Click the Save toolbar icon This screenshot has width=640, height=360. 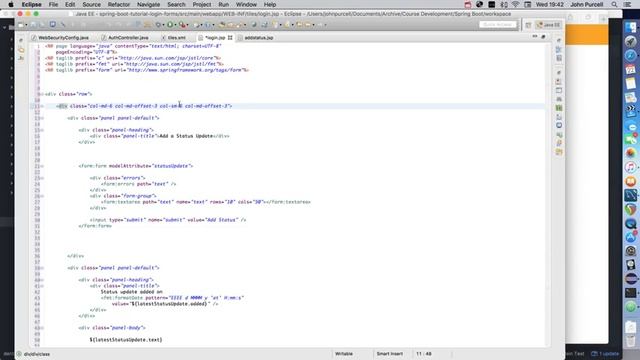(34, 25)
